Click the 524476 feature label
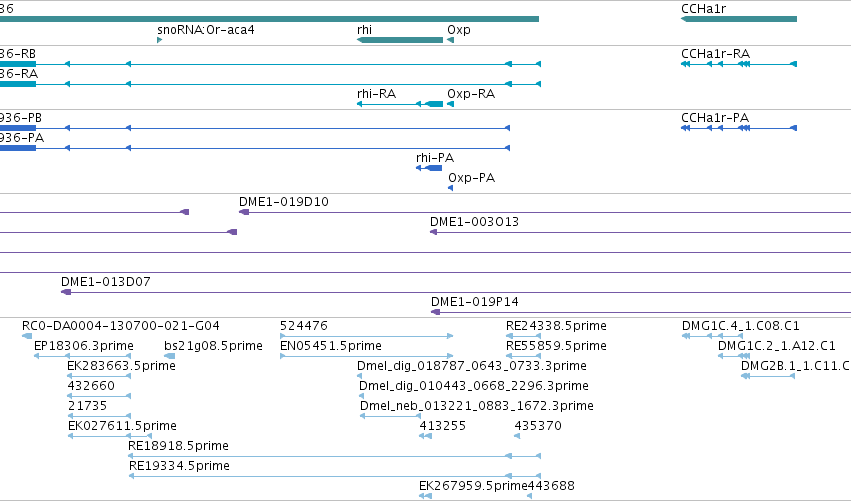Viewport: 851px width, 501px height. 304,326
